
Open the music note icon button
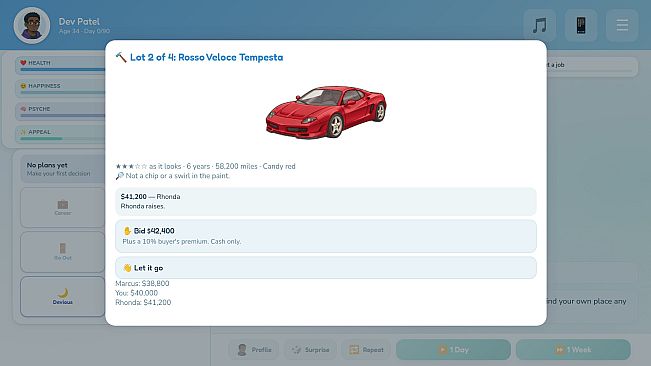tap(539, 25)
